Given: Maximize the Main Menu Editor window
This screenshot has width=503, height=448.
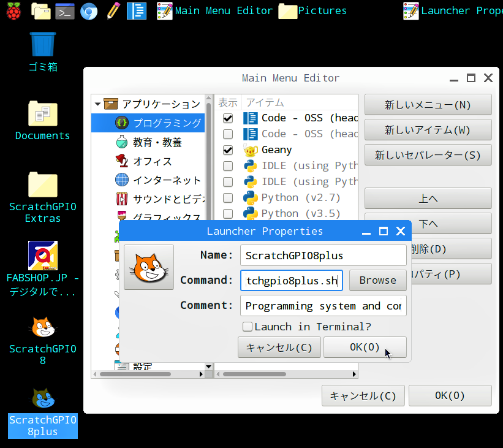Looking at the screenshot, I should [471, 78].
